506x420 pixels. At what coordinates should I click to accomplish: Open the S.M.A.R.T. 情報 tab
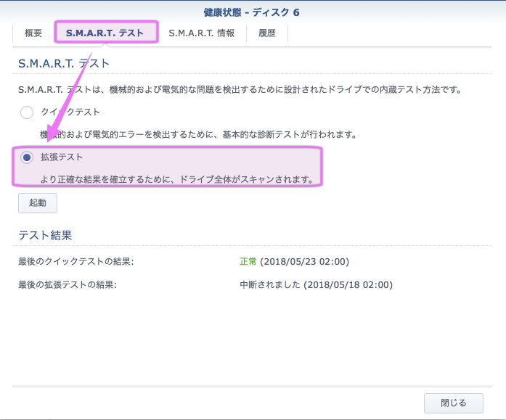pos(201,33)
